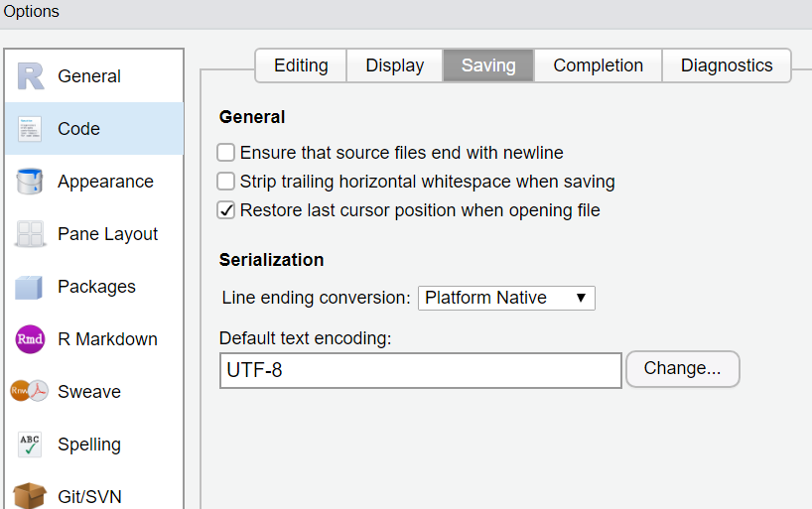Enable ensure source files end with newline
Viewport: 812px width, 509px height.
pyautogui.click(x=226, y=153)
